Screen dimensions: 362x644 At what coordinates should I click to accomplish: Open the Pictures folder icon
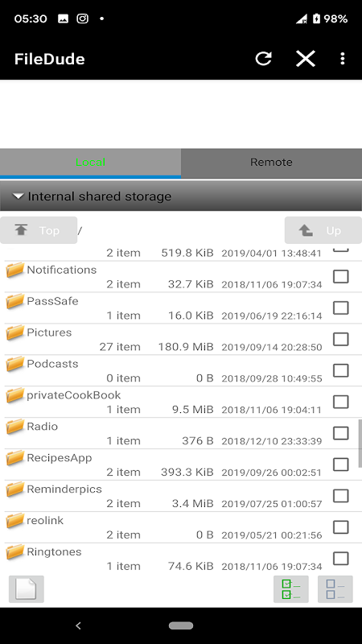coord(15,332)
